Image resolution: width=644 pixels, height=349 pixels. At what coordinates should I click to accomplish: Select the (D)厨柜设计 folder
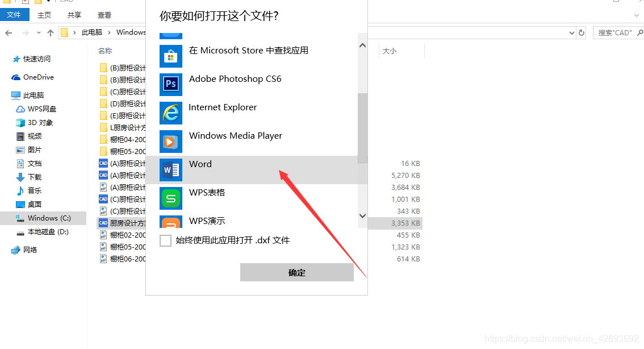123,103
